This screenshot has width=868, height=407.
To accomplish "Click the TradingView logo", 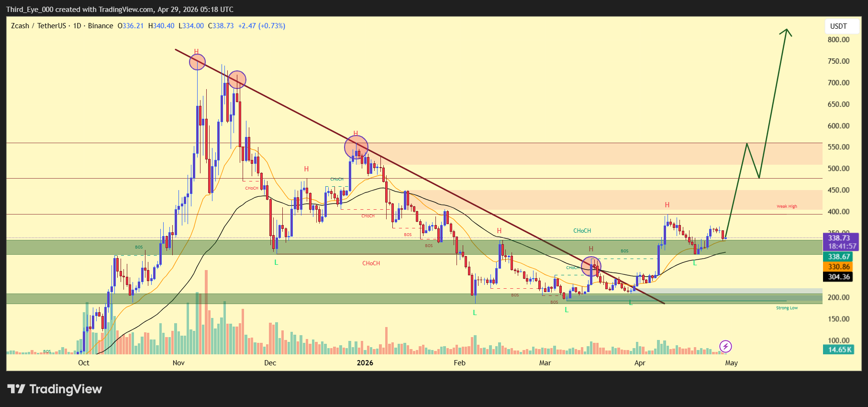I will pos(55,389).
